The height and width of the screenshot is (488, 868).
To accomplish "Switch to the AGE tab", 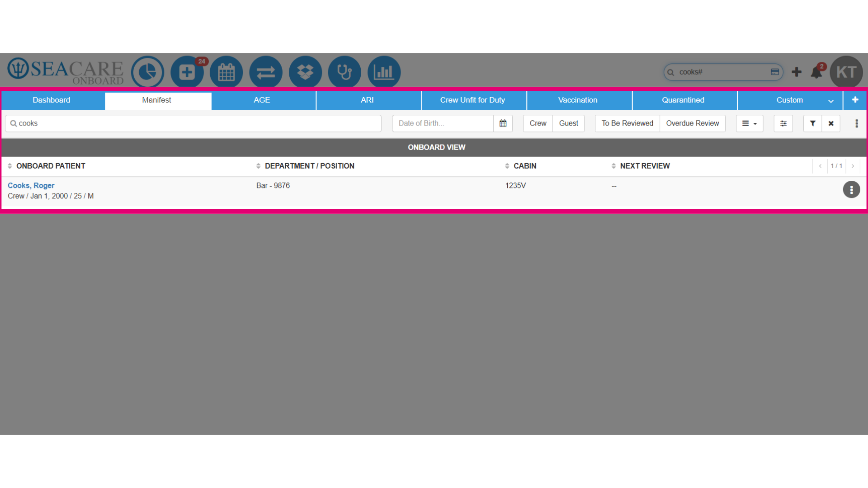I will pos(262,100).
